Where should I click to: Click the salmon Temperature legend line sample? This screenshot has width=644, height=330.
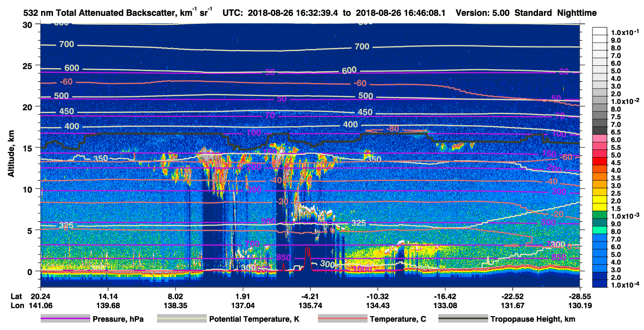pyautogui.click(x=342, y=319)
